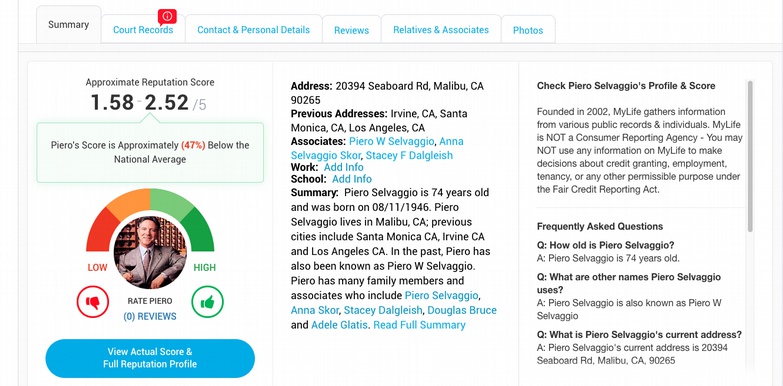Click 'Frequently Asked Questions' heading
This screenshot has height=386, width=783.
point(600,227)
